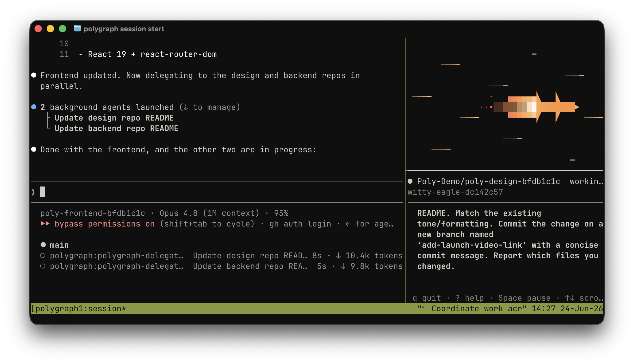Screen dimensions: 634x364
Task: Click the truncated 'workin…' status label
Action: click(587, 181)
